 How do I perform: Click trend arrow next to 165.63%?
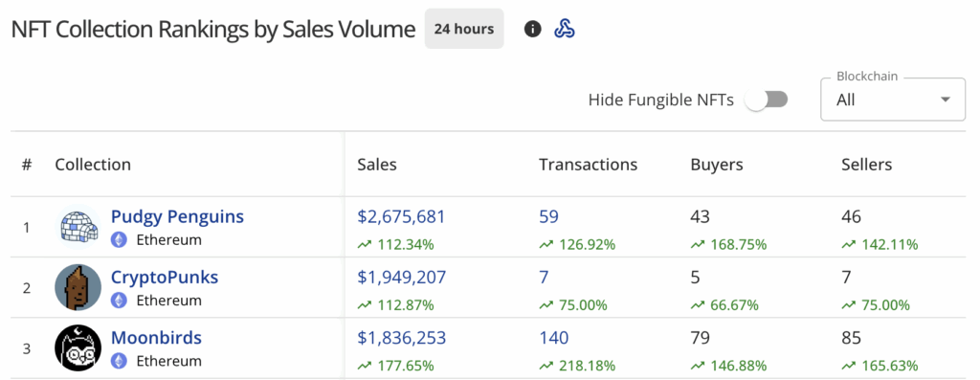[x=849, y=366]
